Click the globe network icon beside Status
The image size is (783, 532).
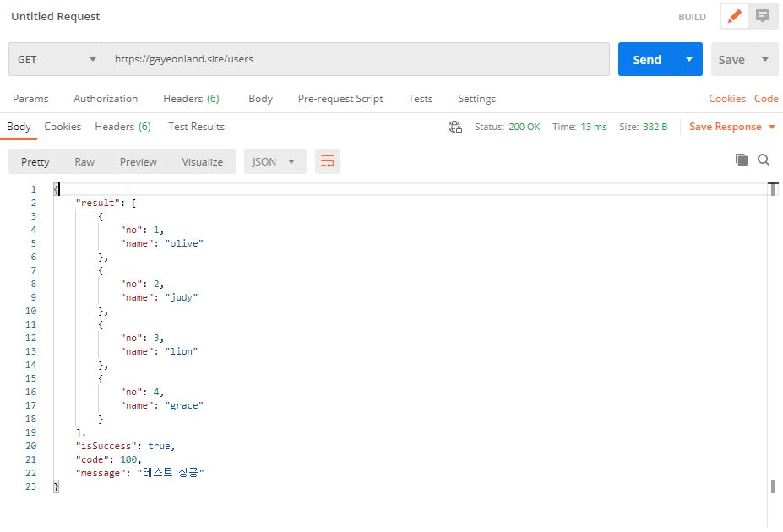coord(455,127)
